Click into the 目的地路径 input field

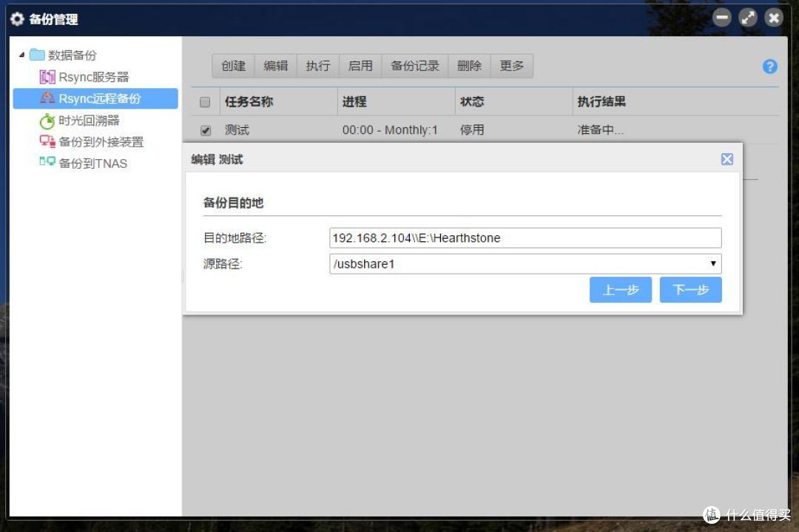coord(525,238)
